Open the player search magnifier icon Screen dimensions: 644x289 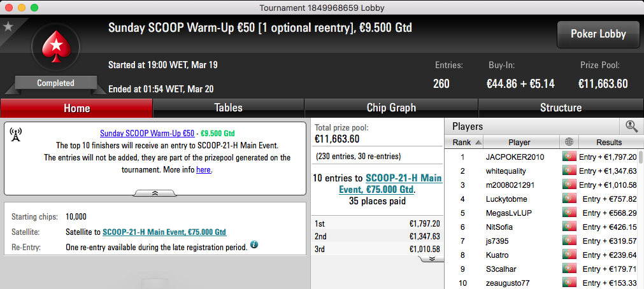point(631,127)
